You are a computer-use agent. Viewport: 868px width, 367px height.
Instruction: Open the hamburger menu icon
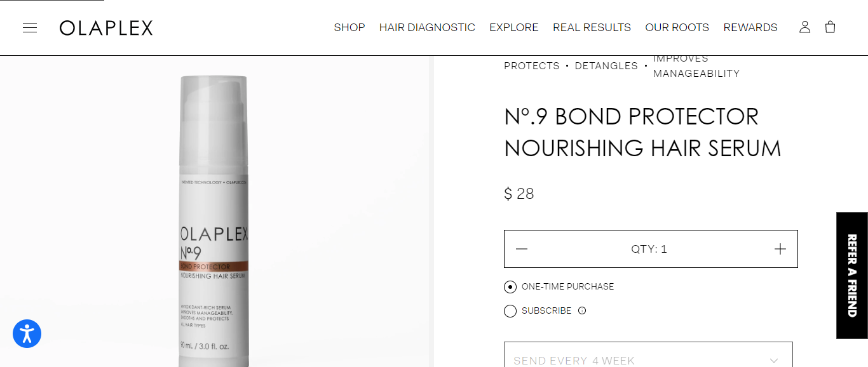click(x=30, y=27)
